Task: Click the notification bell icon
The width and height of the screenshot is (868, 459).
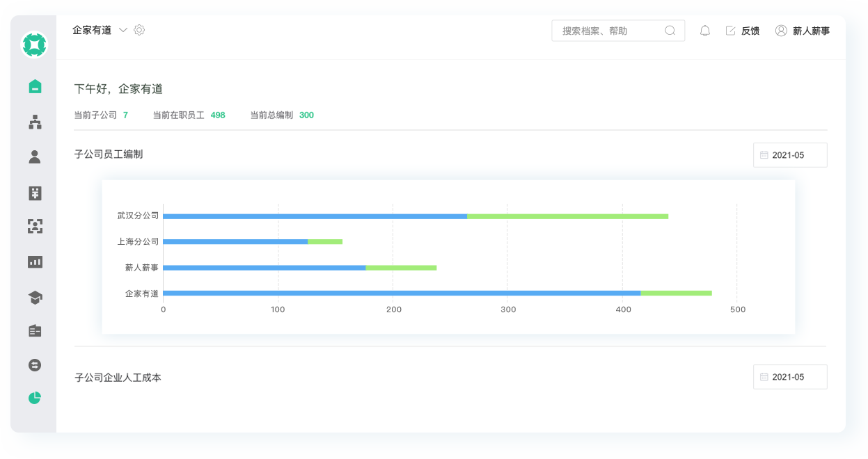Action: point(704,31)
